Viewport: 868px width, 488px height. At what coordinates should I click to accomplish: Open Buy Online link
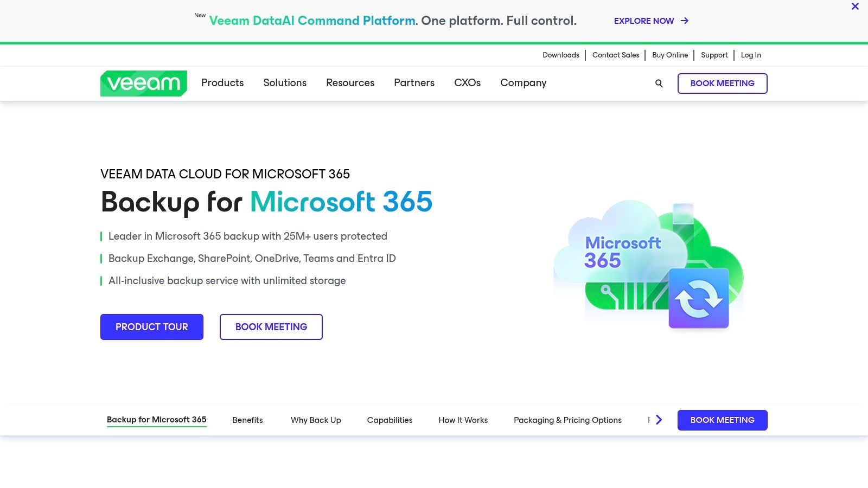click(x=670, y=55)
